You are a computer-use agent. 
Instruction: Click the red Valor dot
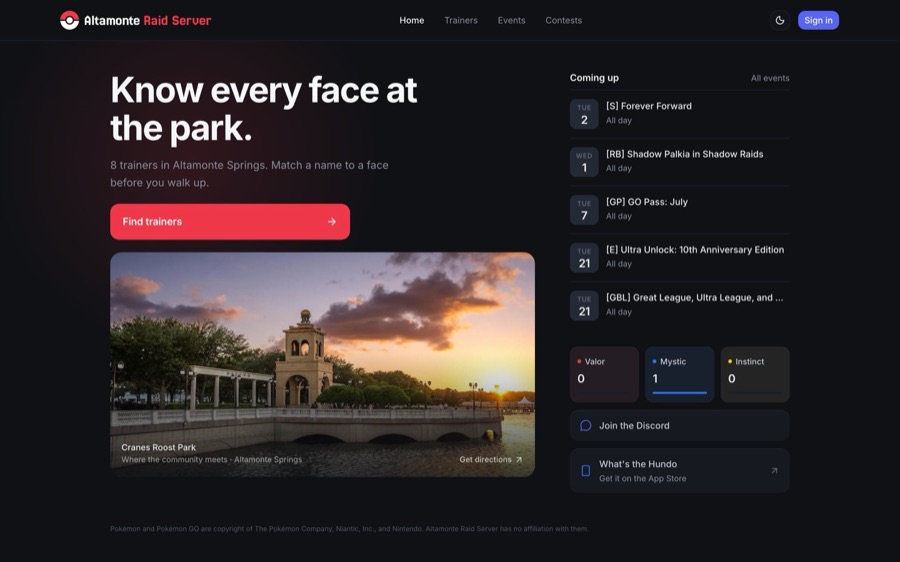(579, 362)
